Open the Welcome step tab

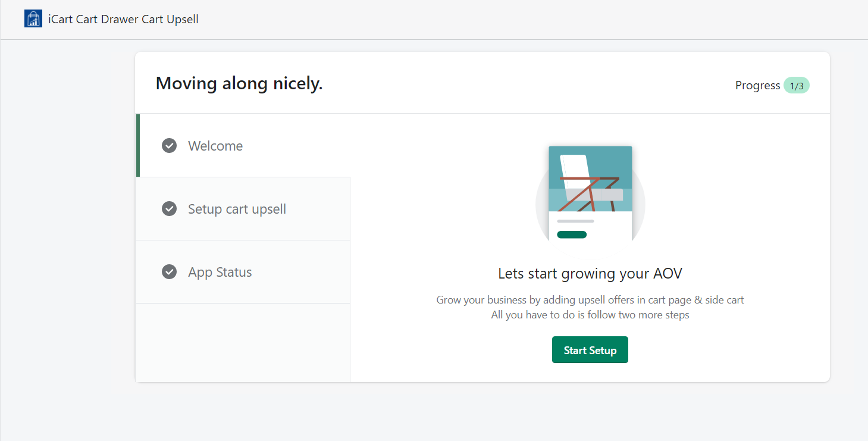243,146
